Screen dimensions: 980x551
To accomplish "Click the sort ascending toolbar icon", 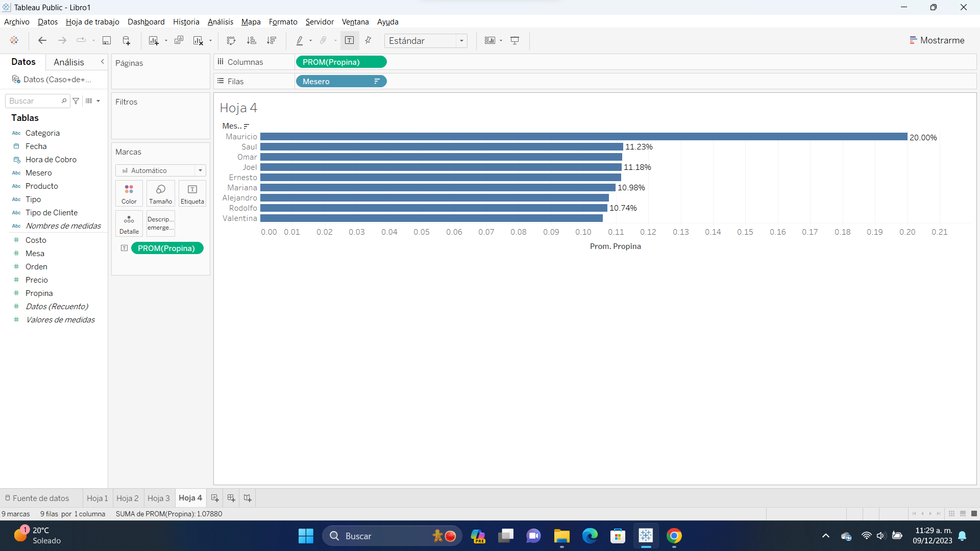I will [251, 40].
